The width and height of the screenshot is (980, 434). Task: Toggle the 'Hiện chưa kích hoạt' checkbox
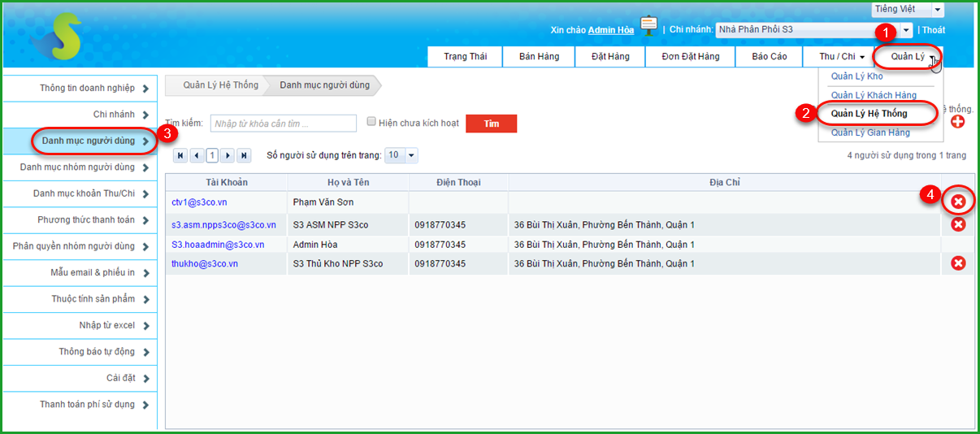(x=371, y=122)
